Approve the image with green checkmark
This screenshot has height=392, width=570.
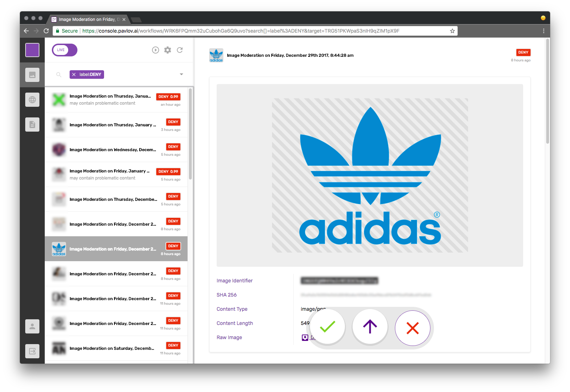click(327, 327)
